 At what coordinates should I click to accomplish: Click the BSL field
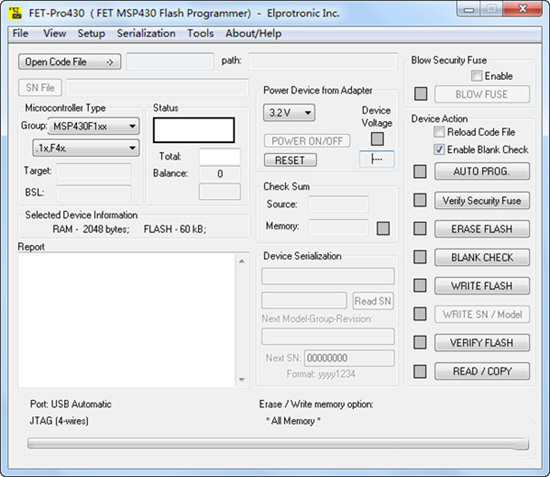(x=93, y=193)
